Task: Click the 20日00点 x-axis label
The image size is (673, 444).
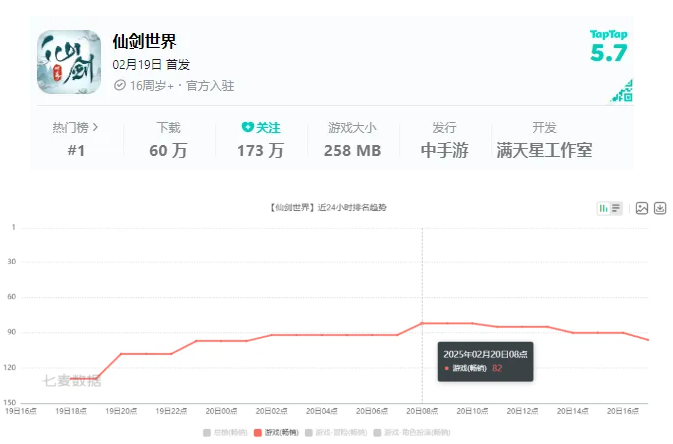Action: (x=221, y=411)
